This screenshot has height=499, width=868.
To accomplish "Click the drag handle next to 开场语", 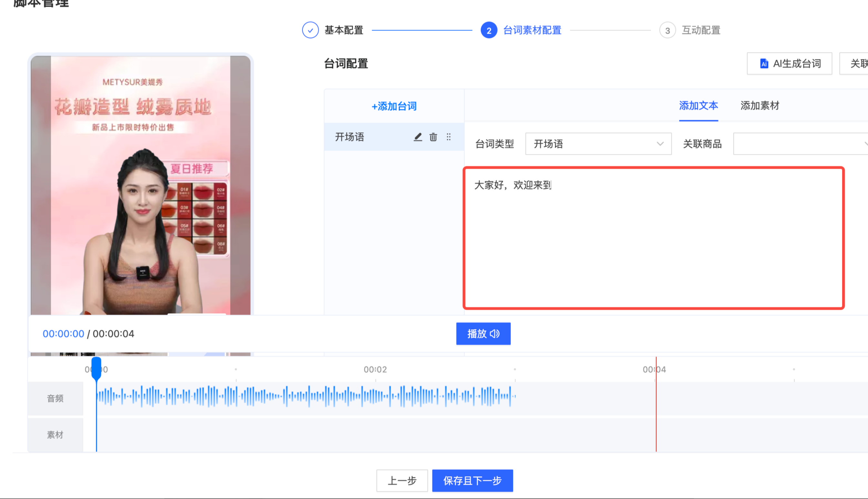I will [x=449, y=137].
